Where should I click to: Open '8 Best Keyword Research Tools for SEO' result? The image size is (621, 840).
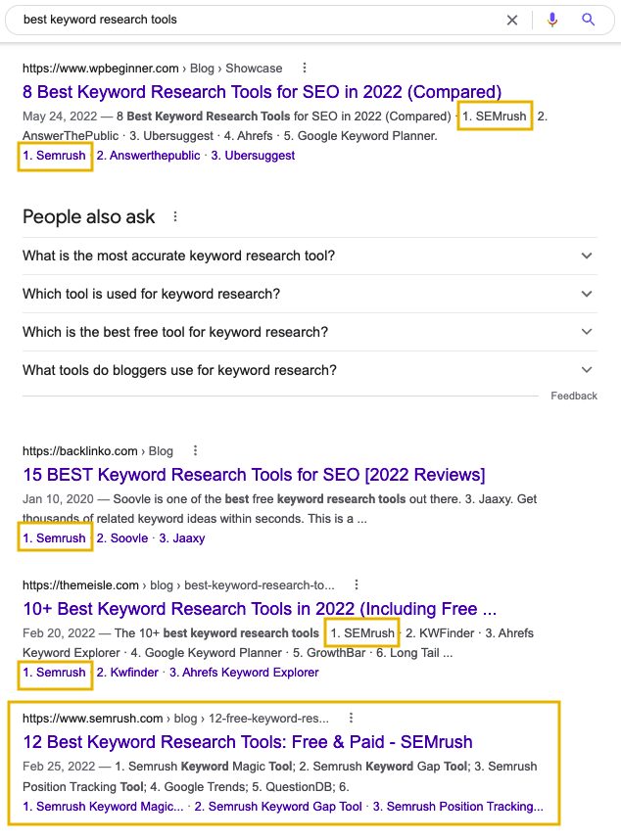tap(262, 92)
